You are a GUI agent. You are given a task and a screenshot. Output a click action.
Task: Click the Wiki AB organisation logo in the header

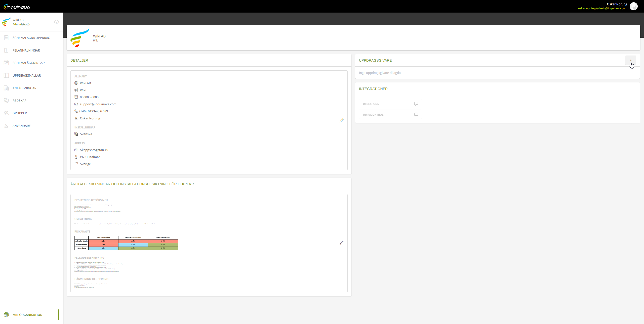click(80, 38)
